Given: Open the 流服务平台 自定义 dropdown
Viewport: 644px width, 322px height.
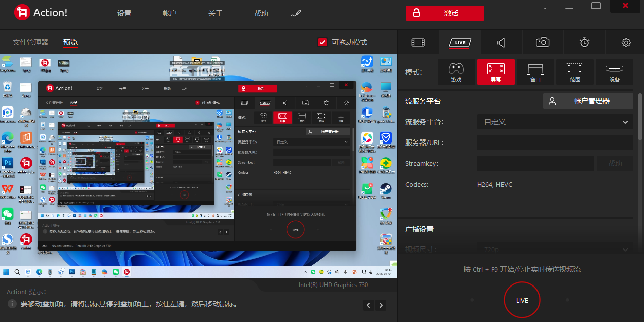Looking at the screenshot, I should (x=555, y=122).
